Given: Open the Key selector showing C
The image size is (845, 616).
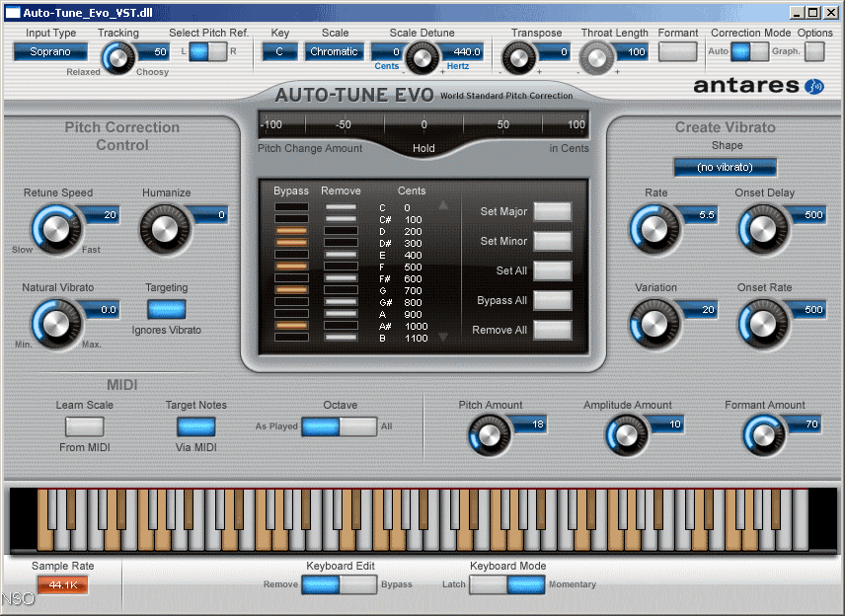Looking at the screenshot, I should coord(279,51).
